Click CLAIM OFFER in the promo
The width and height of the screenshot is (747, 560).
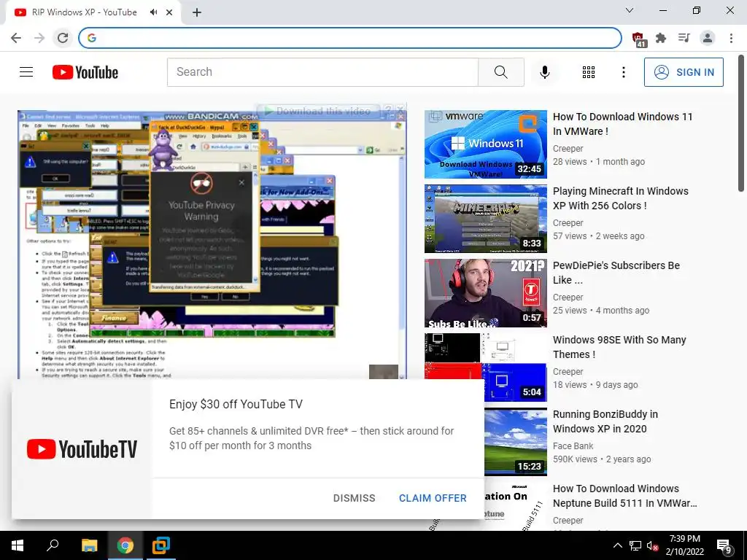coord(433,498)
